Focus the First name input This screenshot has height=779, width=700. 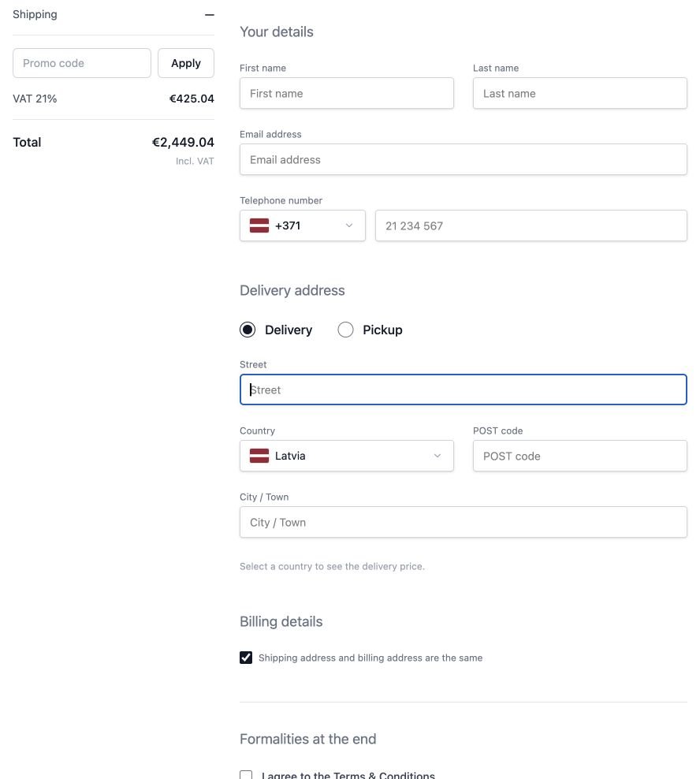coord(346,93)
